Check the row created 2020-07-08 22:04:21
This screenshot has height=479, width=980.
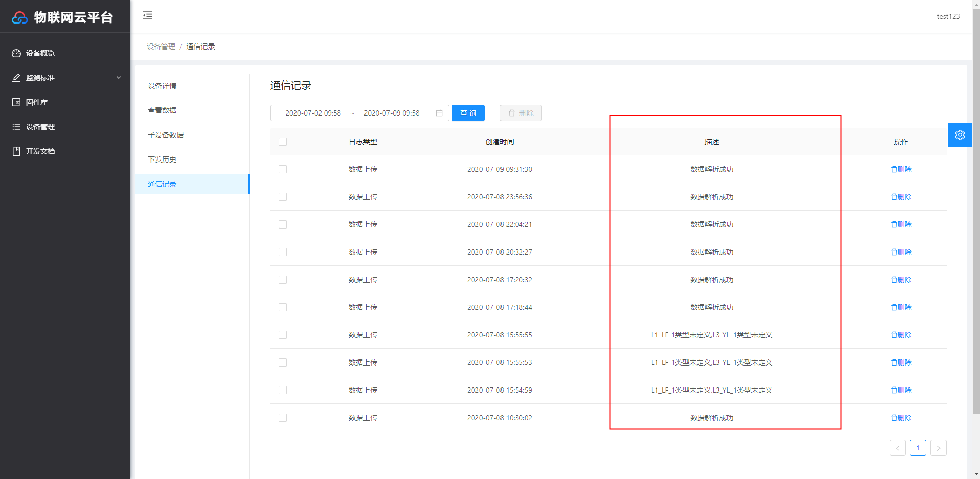[283, 224]
